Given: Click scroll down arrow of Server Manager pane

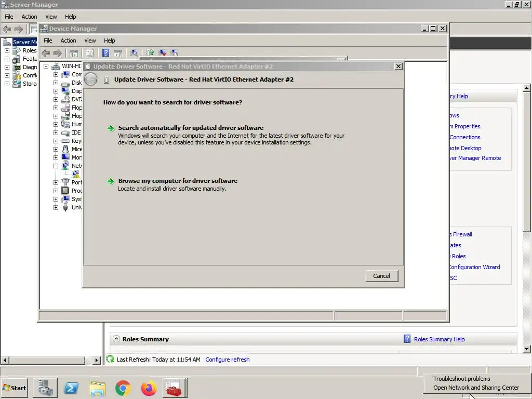Looking at the screenshot, I should (526, 349).
